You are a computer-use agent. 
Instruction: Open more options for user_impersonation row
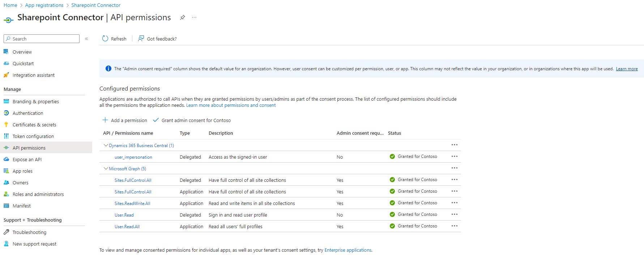click(454, 156)
